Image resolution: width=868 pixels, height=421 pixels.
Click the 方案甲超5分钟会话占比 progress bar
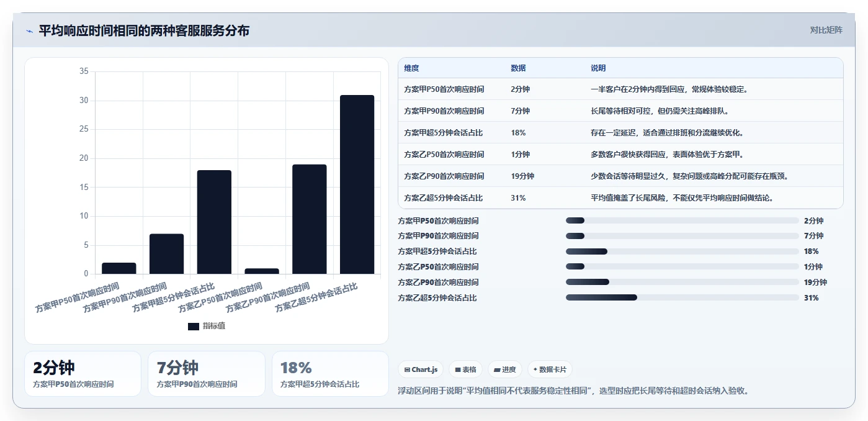coord(682,251)
